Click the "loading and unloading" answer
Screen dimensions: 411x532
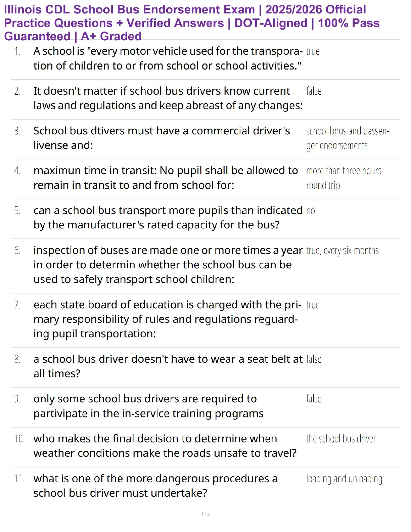pos(344,479)
